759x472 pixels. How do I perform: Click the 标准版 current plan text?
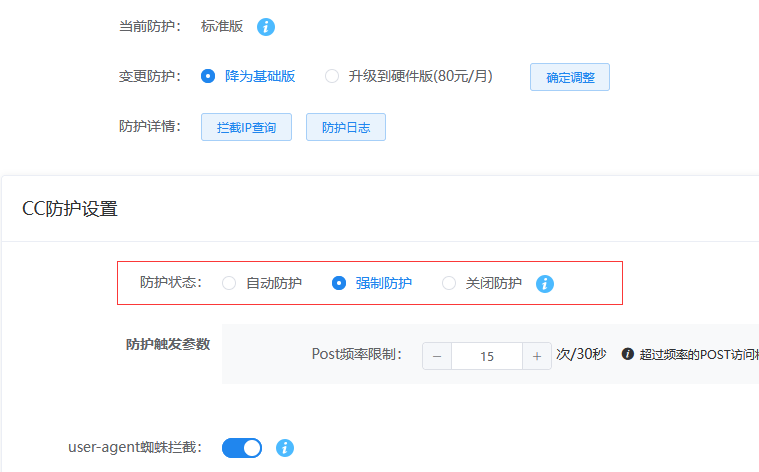click(x=222, y=27)
